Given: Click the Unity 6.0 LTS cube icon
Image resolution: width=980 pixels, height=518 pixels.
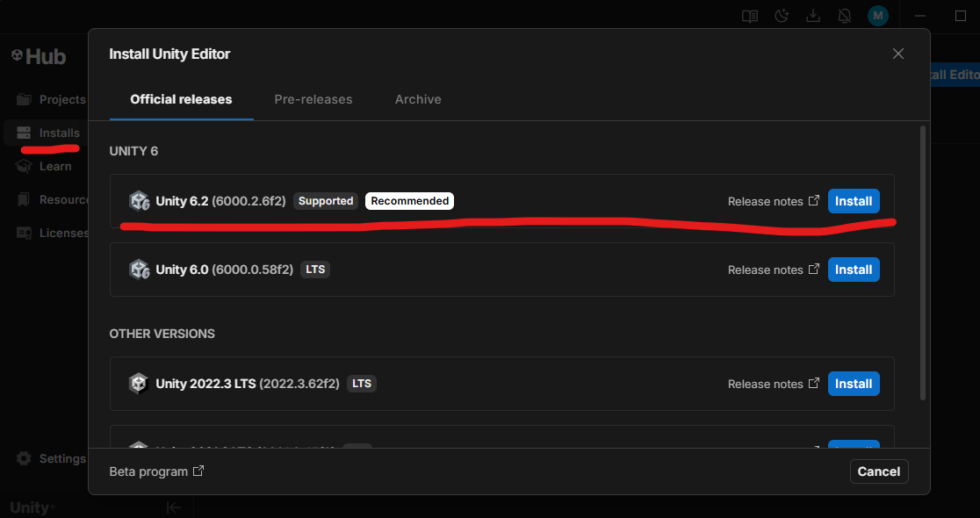Looking at the screenshot, I should point(139,270).
